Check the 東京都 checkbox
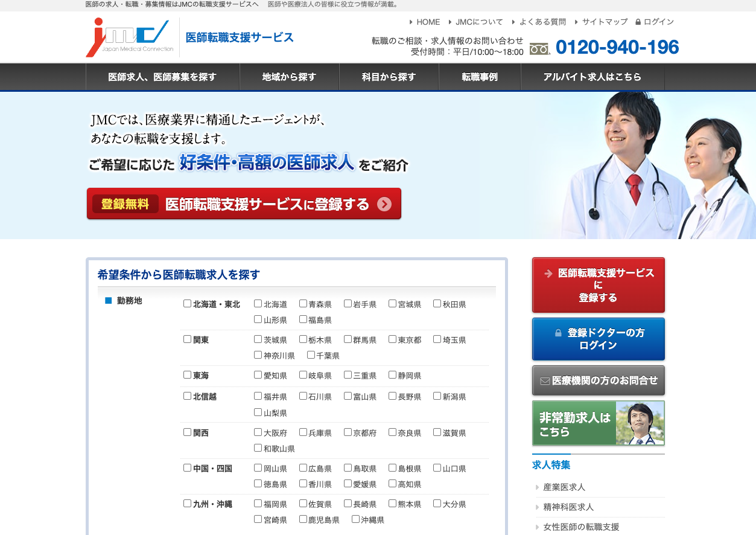The height and width of the screenshot is (535, 756). click(x=393, y=339)
